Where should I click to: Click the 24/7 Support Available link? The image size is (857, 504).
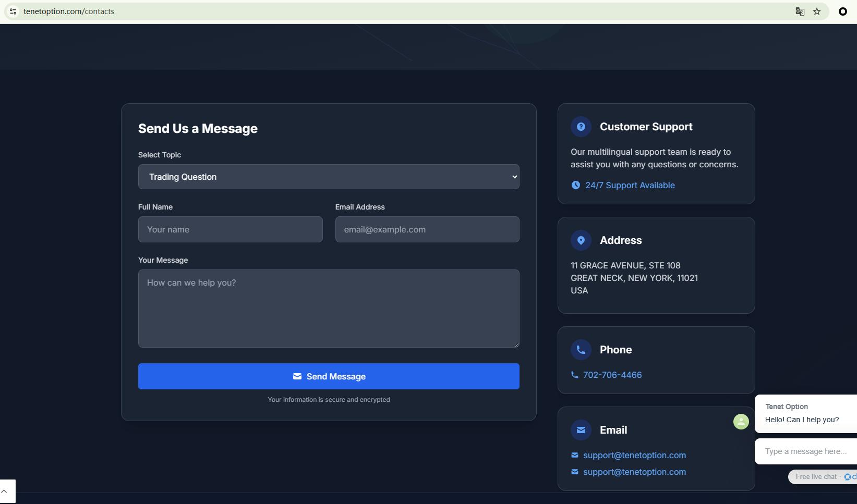click(x=630, y=185)
